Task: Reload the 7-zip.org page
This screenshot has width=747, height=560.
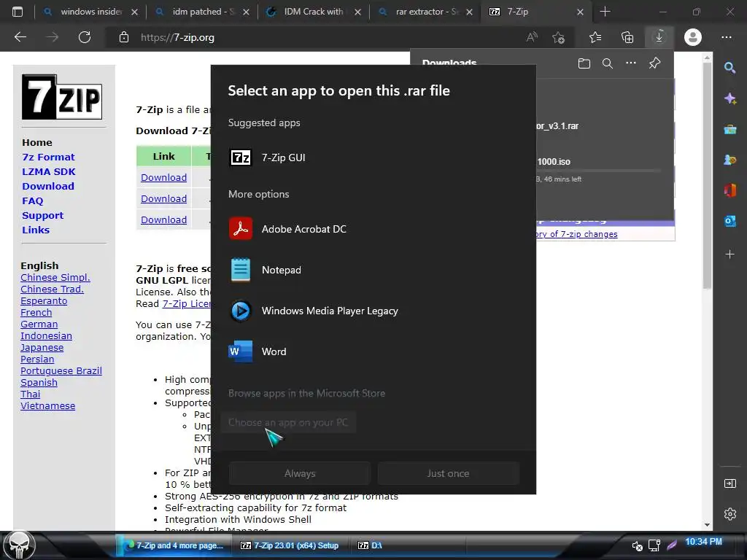Action: [x=85, y=37]
